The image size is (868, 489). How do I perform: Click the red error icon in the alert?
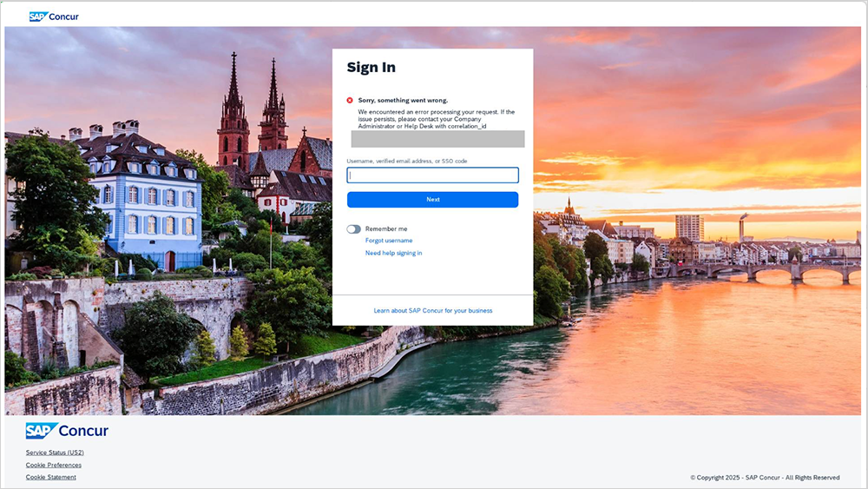(x=350, y=100)
